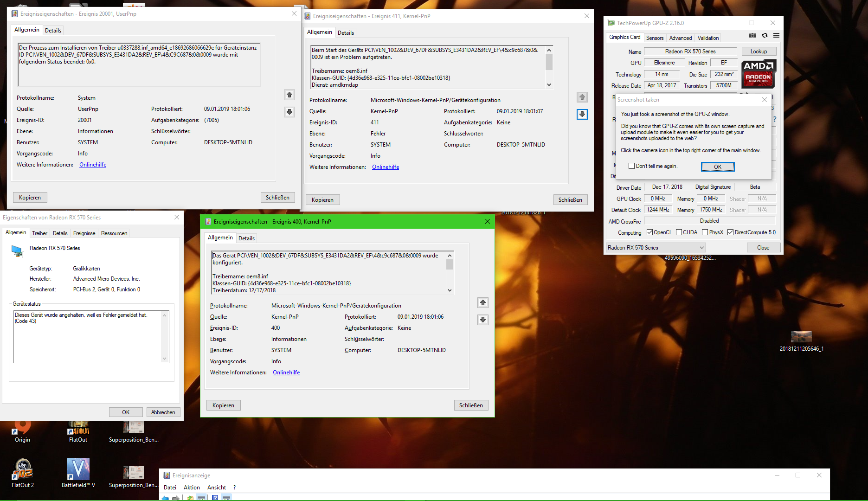Click Abbrechen in Radeon properties dialog

[163, 412]
